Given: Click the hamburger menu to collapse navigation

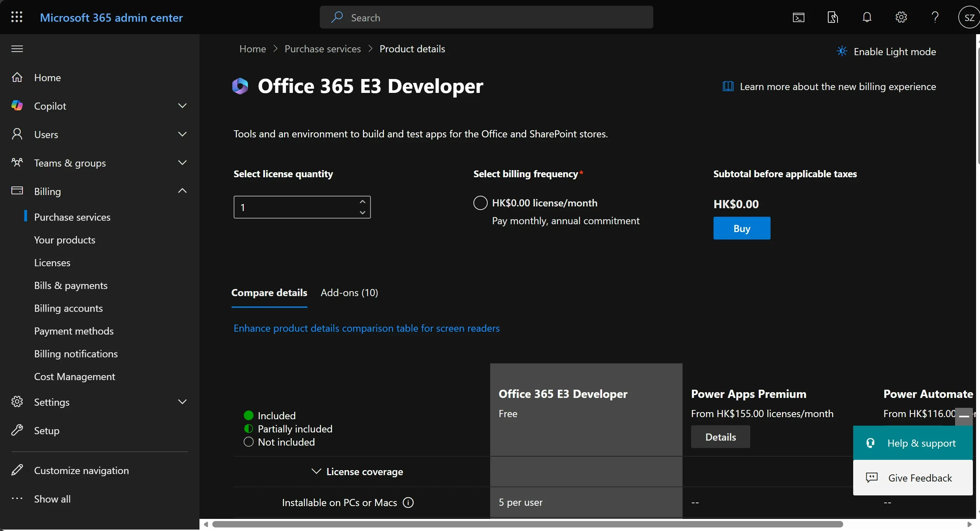Looking at the screenshot, I should tap(17, 49).
